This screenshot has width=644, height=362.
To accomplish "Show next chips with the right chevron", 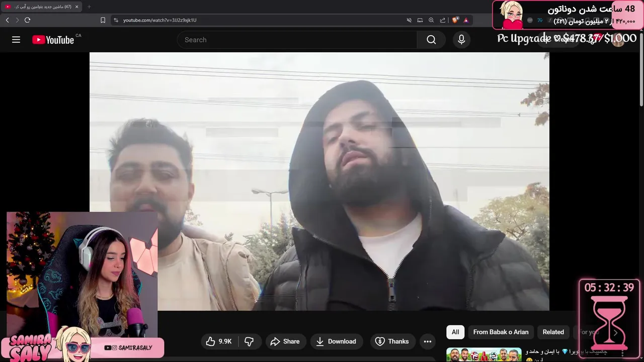I will [615, 332].
